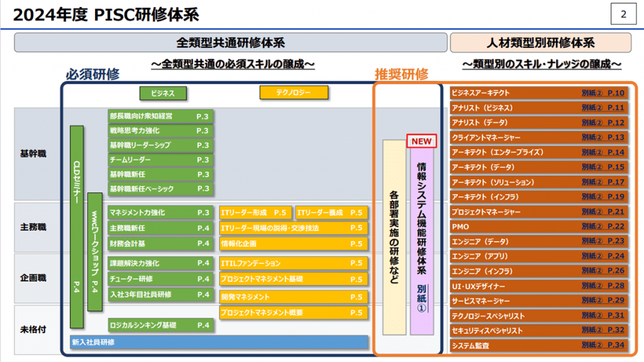Screen dimensions: 644x362
Task: Click チームリーダー P.3 box
Action: click(160, 160)
